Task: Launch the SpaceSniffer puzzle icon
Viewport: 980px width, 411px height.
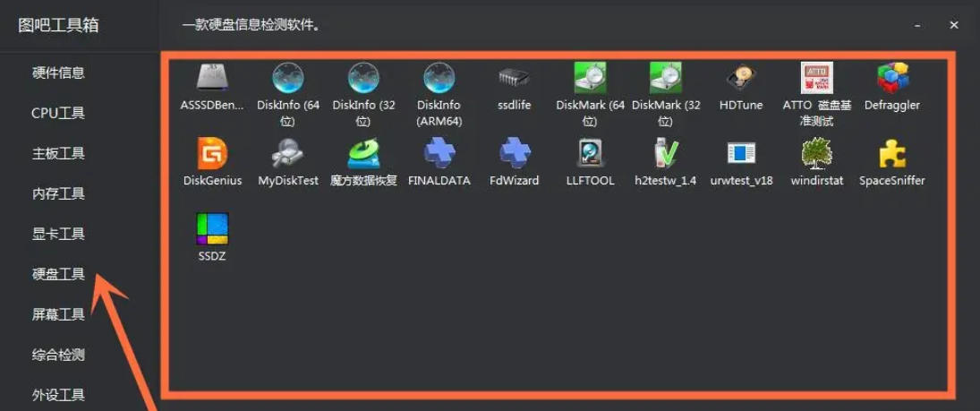Action: (892, 153)
